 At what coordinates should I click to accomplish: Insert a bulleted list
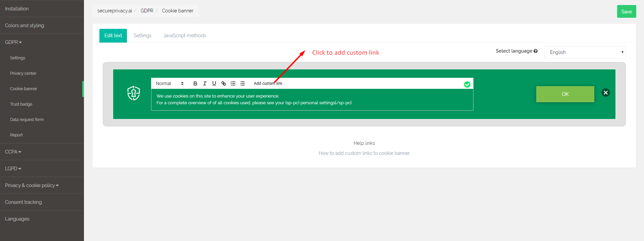point(242,83)
